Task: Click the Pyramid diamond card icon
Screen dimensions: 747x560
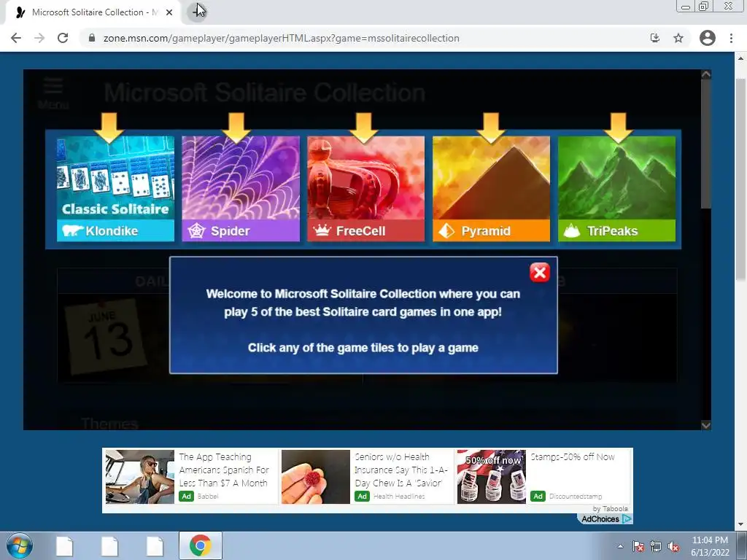Action: pyautogui.click(x=446, y=231)
